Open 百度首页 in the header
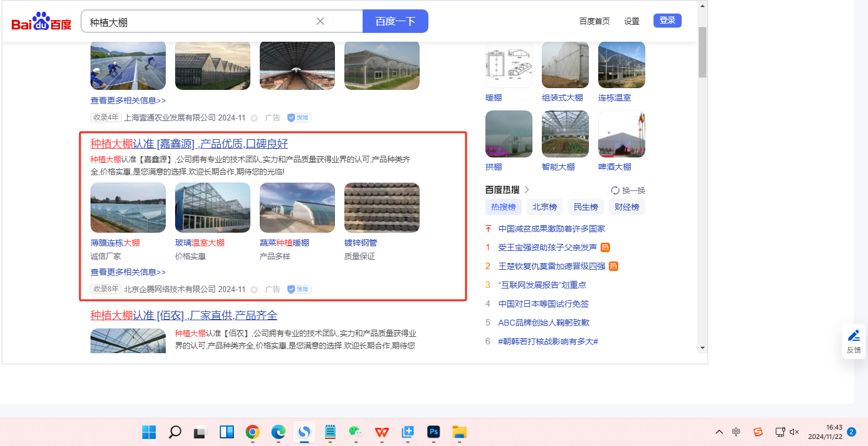Viewport: 868px width, 446px height. click(x=595, y=21)
